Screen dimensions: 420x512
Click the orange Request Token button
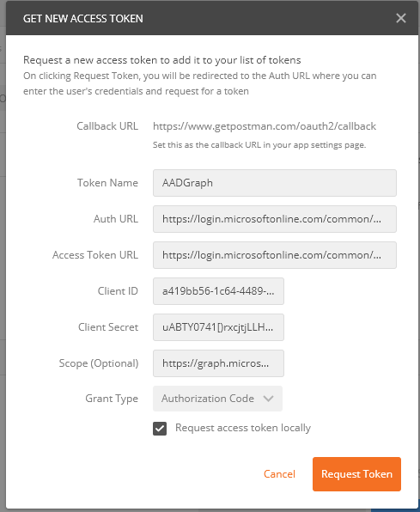356,474
